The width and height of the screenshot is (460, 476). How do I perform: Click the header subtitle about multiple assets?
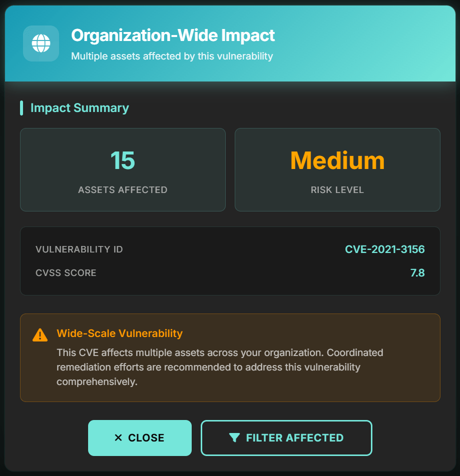(x=172, y=56)
